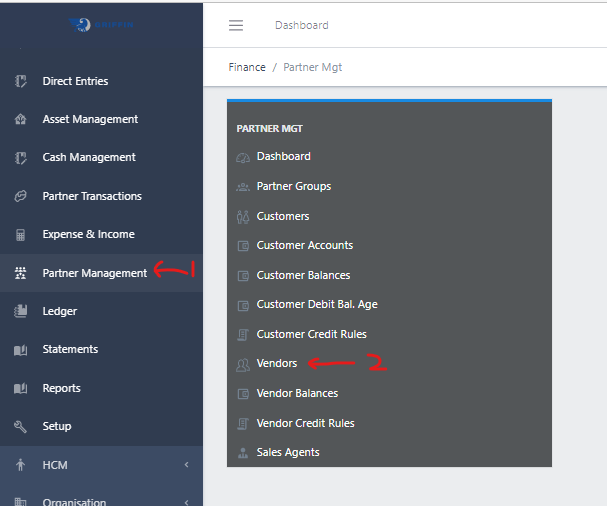Open Direct Entries in the sidebar

pyautogui.click(x=75, y=81)
